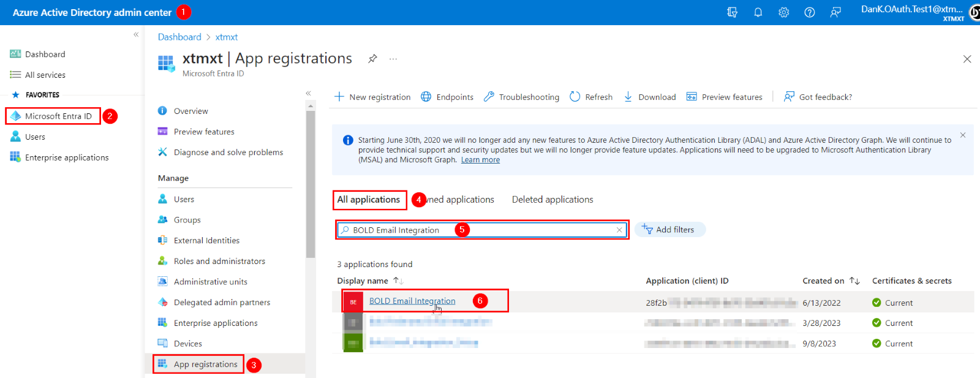Click the Dashboard breadcrumb link
Viewport: 980px width, 378px height.
179,37
